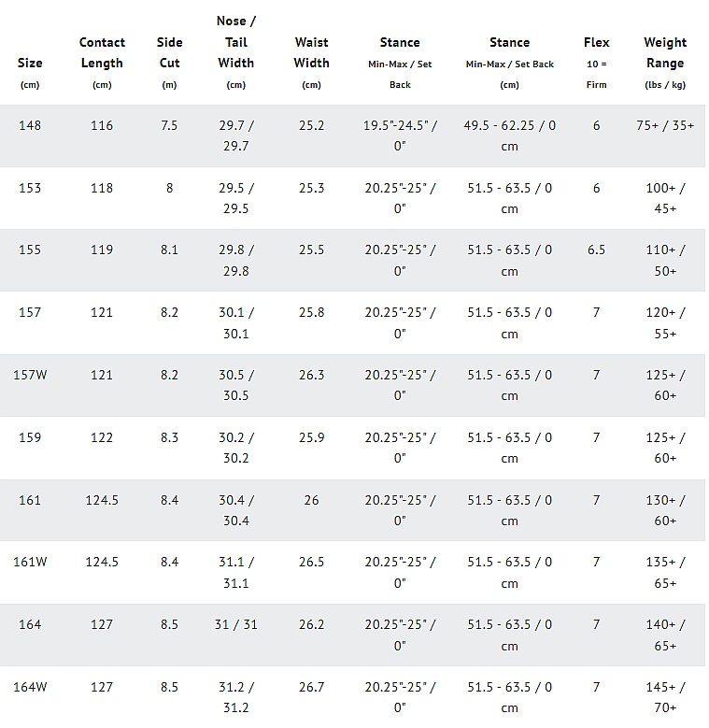709x728 pixels.
Task: Click the 7.5 side cut value
Action: (x=169, y=125)
